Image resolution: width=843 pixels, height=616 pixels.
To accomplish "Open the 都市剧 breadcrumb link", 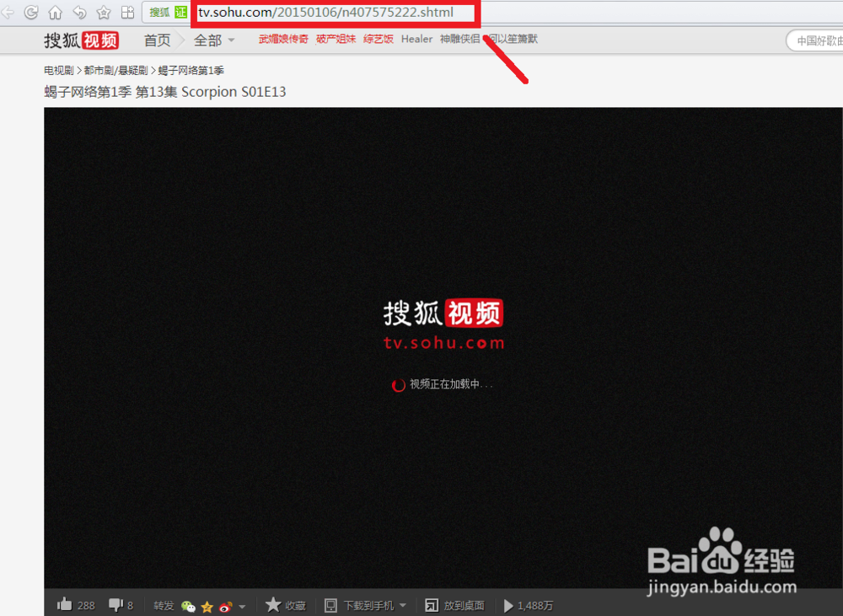I will coord(97,71).
